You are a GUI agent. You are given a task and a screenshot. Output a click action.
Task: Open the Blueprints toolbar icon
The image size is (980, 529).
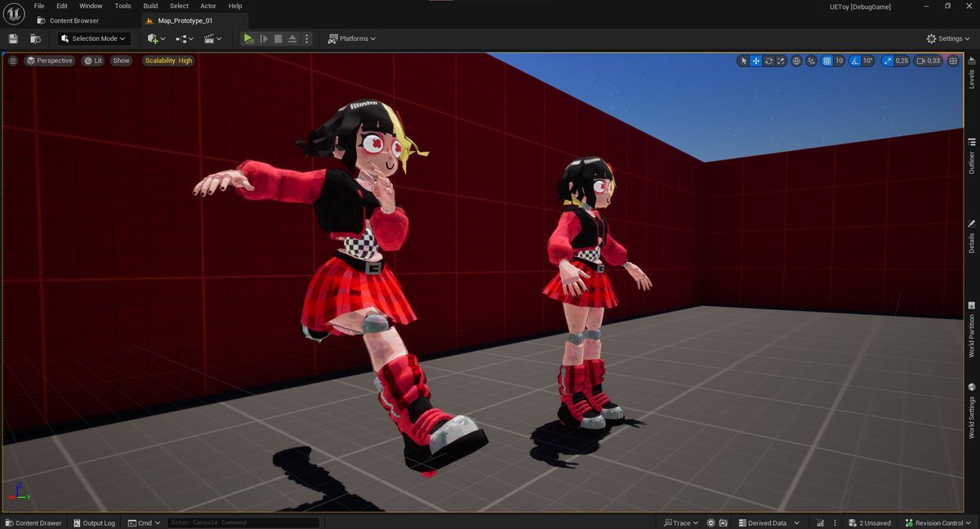coord(180,38)
